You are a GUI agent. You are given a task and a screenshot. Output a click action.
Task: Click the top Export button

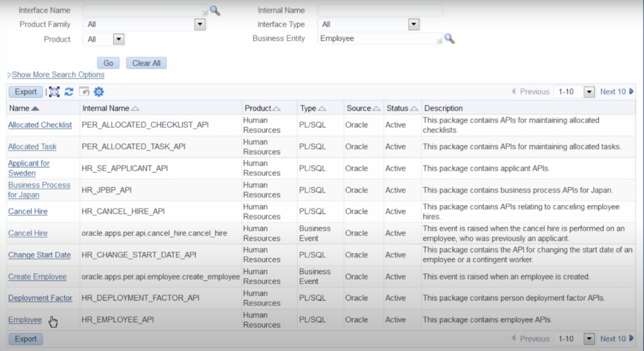pyautogui.click(x=26, y=92)
